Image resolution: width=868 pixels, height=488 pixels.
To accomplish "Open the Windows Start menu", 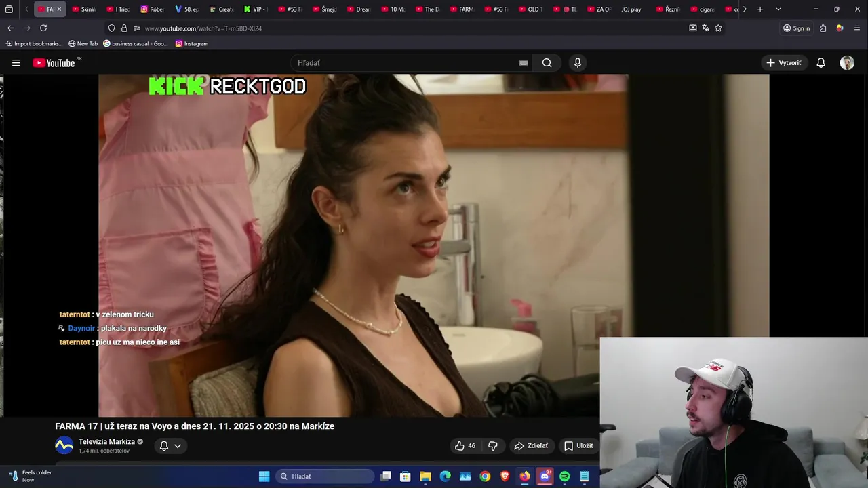I will 264,476.
